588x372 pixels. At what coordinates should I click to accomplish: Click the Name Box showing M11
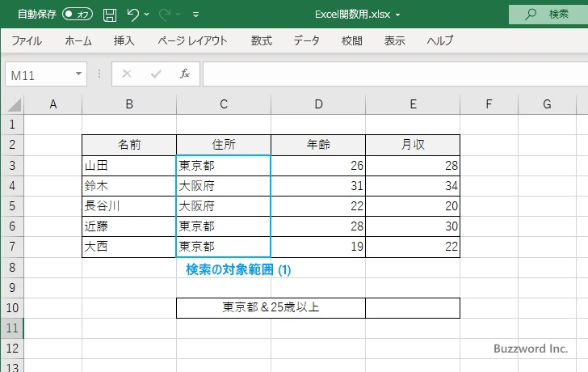[40, 74]
